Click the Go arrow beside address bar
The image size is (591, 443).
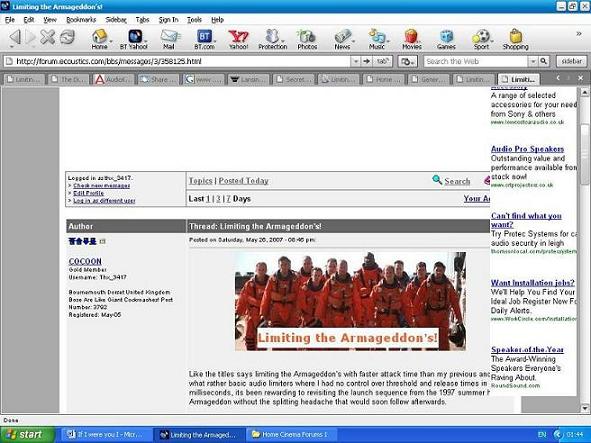[x=366, y=61]
